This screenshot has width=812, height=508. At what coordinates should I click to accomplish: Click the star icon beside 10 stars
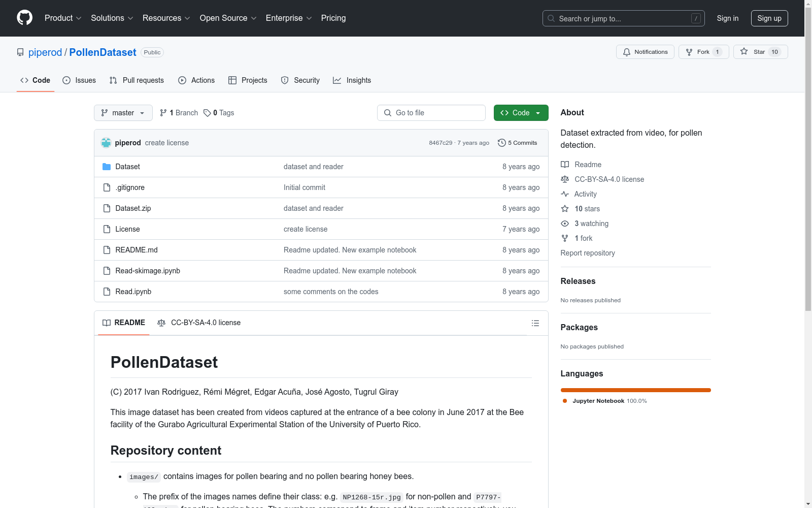pyautogui.click(x=565, y=209)
